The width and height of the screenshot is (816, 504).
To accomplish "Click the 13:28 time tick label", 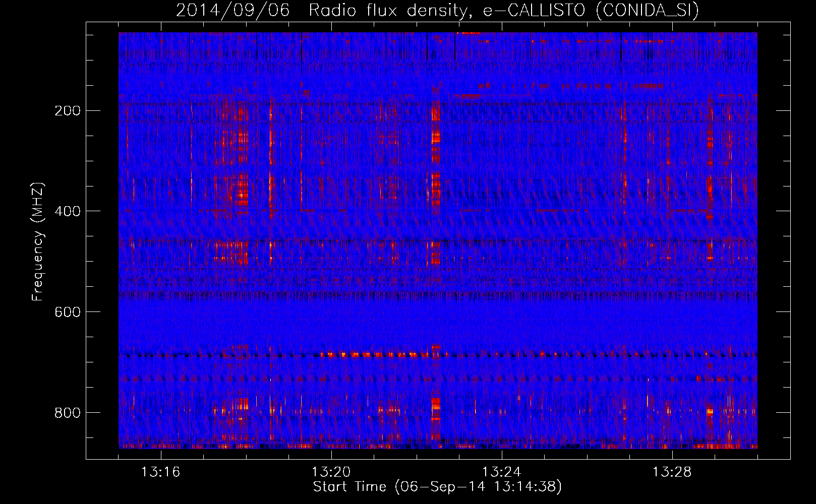I will pos(672,472).
